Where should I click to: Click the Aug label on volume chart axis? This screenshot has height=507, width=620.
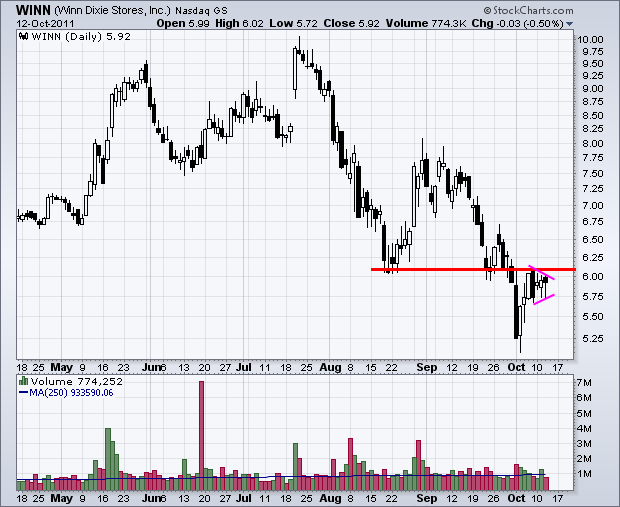point(330,498)
